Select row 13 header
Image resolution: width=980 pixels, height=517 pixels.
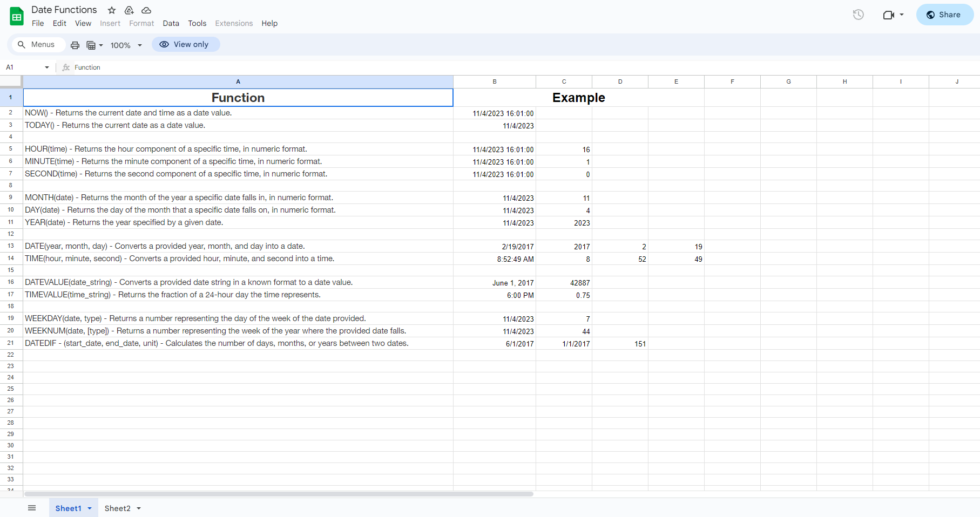pos(11,246)
